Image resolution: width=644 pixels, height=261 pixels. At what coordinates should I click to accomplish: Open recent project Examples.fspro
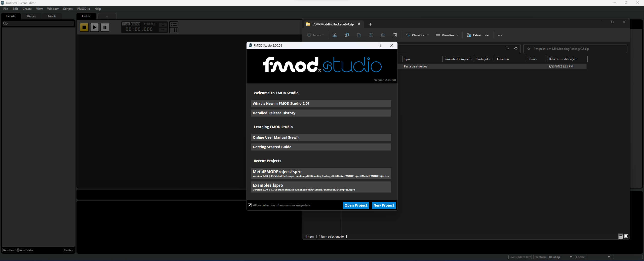[321, 187]
